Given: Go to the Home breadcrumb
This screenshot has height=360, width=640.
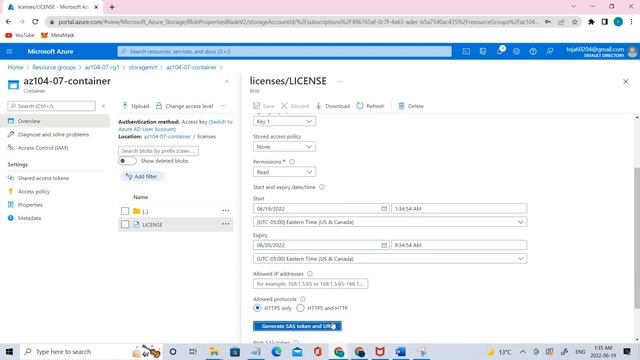Looking at the screenshot, I should (x=16, y=67).
